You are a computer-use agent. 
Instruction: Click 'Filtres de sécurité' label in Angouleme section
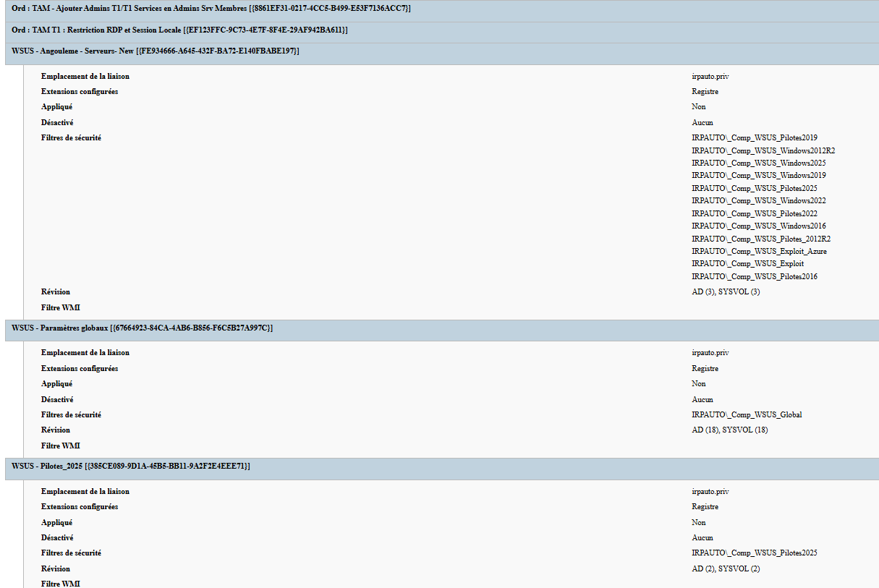(x=71, y=137)
